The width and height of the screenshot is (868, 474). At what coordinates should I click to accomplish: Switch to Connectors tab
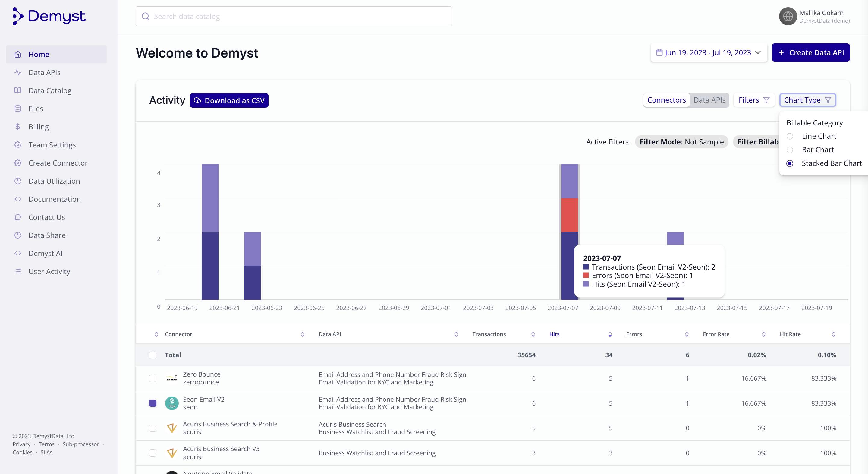tap(666, 100)
